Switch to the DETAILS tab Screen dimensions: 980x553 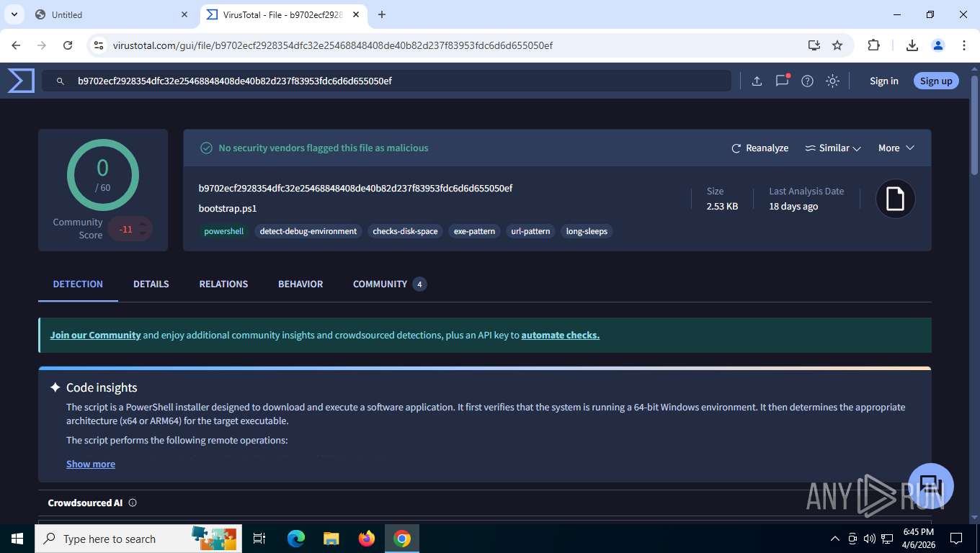click(151, 284)
